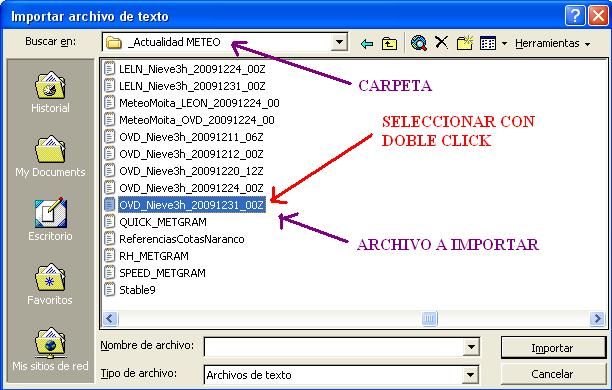Go back using the green arrow icon
This screenshot has height=390, width=612.
pyautogui.click(x=367, y=43)
